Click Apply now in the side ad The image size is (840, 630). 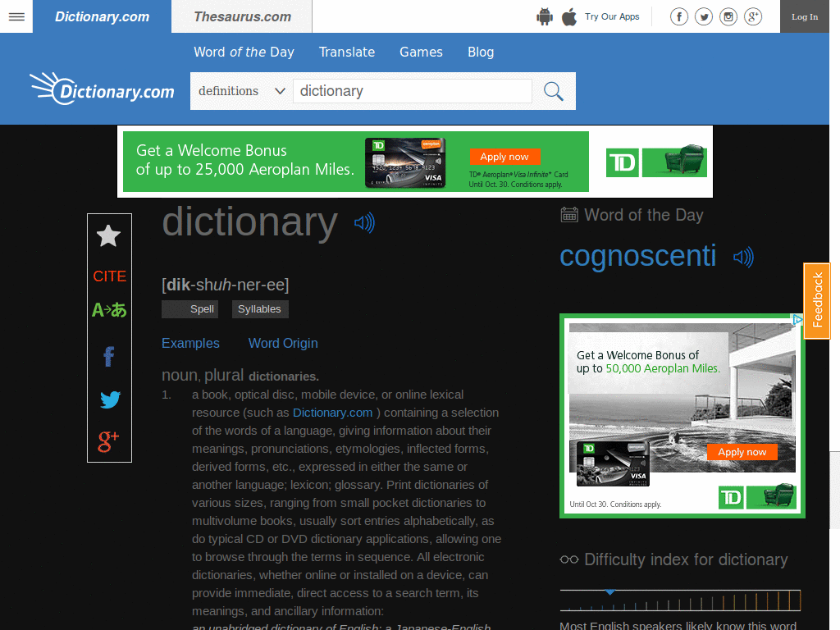click(x=742, y=452)
